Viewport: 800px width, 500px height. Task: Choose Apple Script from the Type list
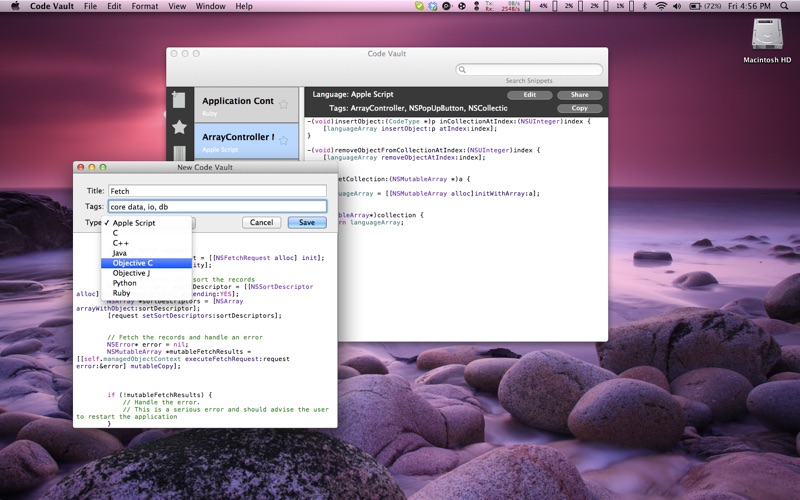click(146, 223)
